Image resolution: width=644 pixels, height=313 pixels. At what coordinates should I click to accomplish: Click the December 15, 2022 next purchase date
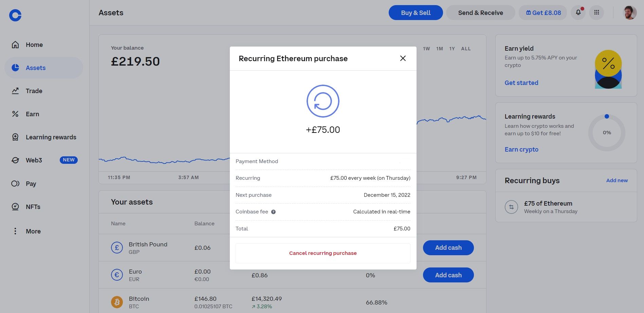387,195
